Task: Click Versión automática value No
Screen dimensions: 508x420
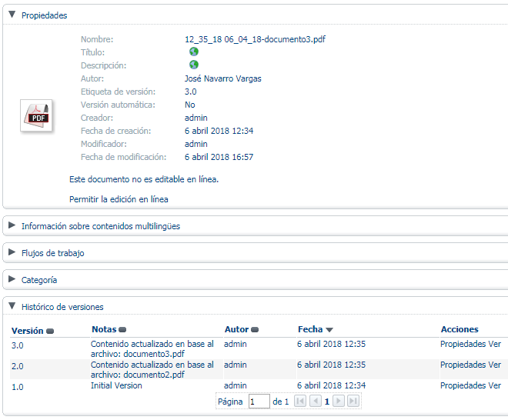Action: [x=190, y=105]
